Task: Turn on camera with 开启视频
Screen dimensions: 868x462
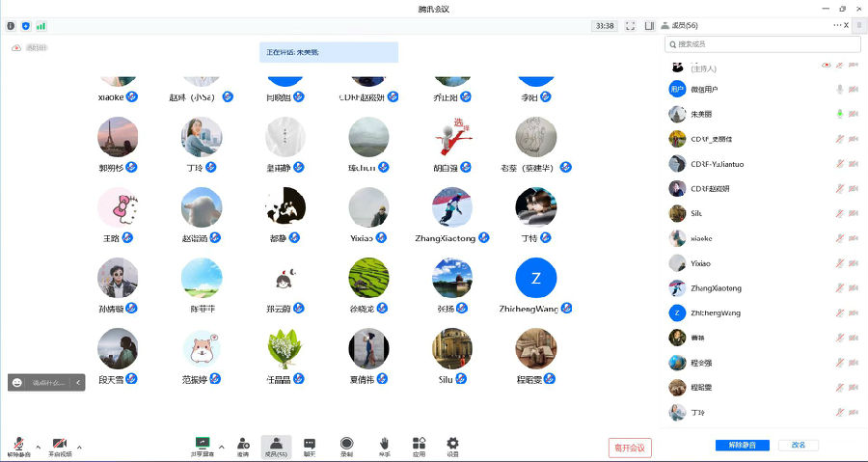Action: (x=59, y=445)
